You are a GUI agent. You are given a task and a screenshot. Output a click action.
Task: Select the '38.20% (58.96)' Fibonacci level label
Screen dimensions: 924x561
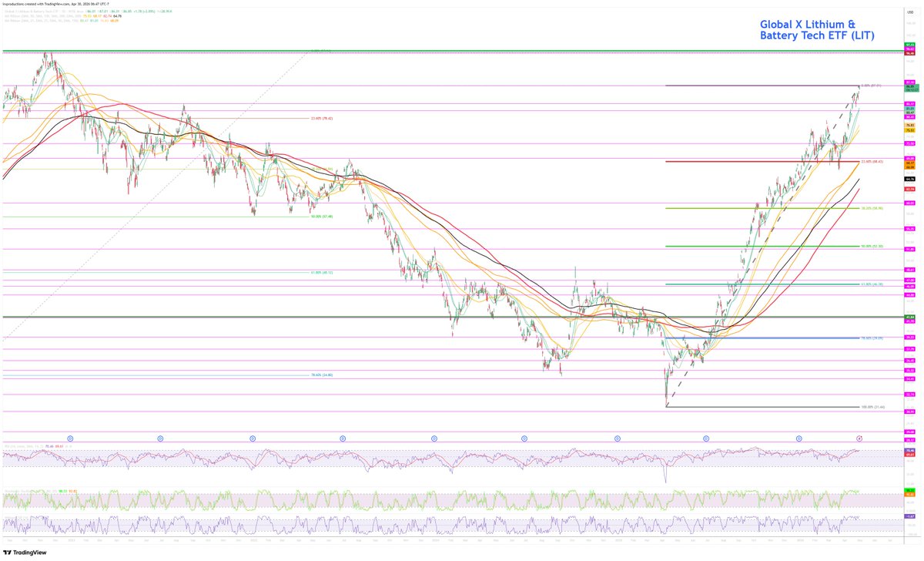(872, 208)
